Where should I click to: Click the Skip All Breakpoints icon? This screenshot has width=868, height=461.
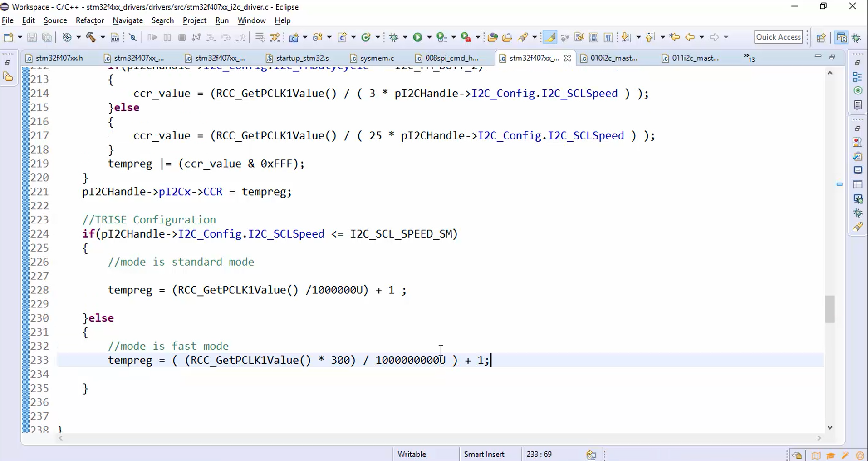coord(132,37)
